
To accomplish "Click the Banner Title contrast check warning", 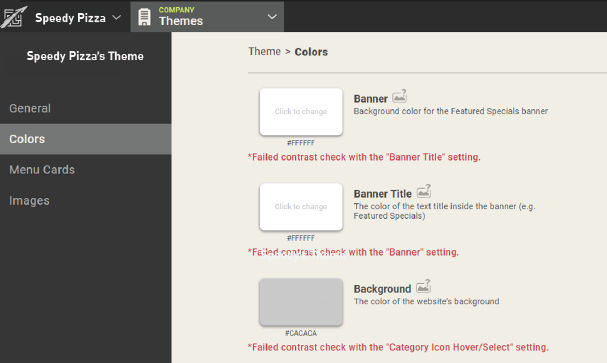I will pos(364,157).
